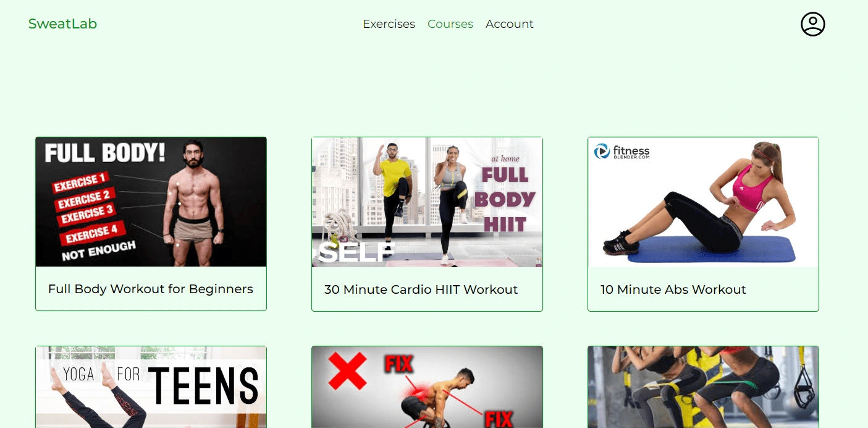Open the deadlift FIX form thumbnail
Image resolution: width=868 pixels, height=428 pixels.
pyautogui.click(x=427, y=387)
